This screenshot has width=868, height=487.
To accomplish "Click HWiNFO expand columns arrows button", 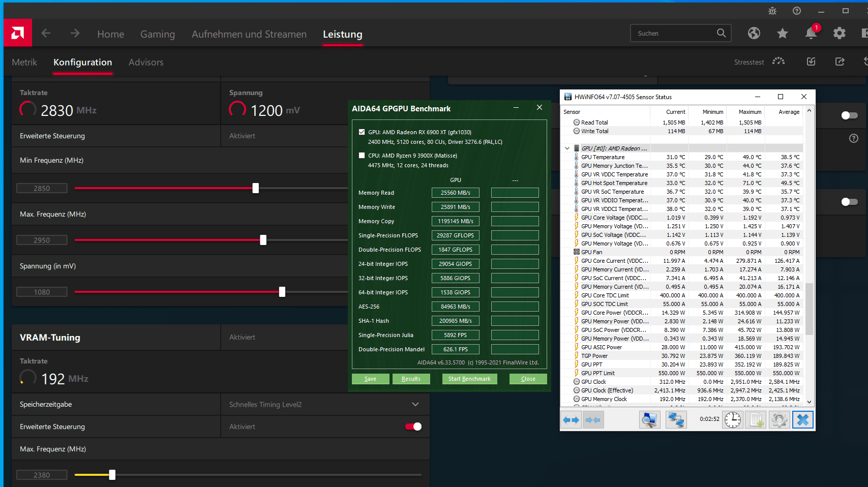I will 571,420.
